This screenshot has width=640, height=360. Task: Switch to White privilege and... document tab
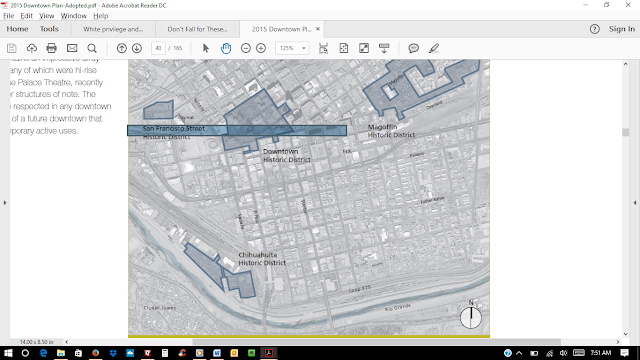point(113,29)
